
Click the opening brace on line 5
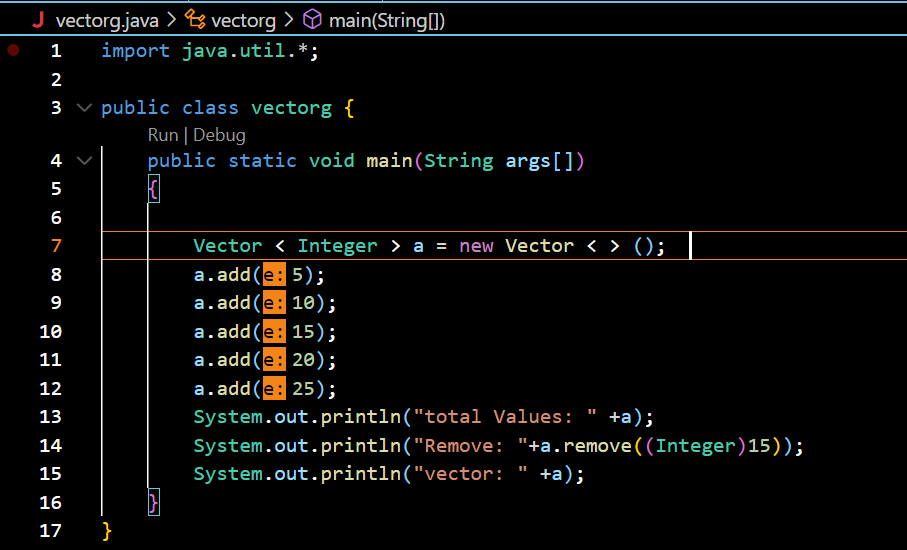(153, 189)
